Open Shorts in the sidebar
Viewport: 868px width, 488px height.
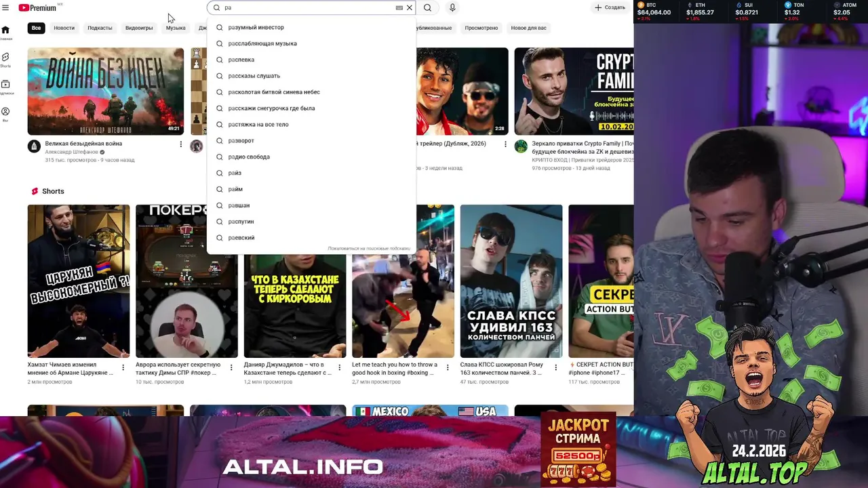click(x=5, y=60)
